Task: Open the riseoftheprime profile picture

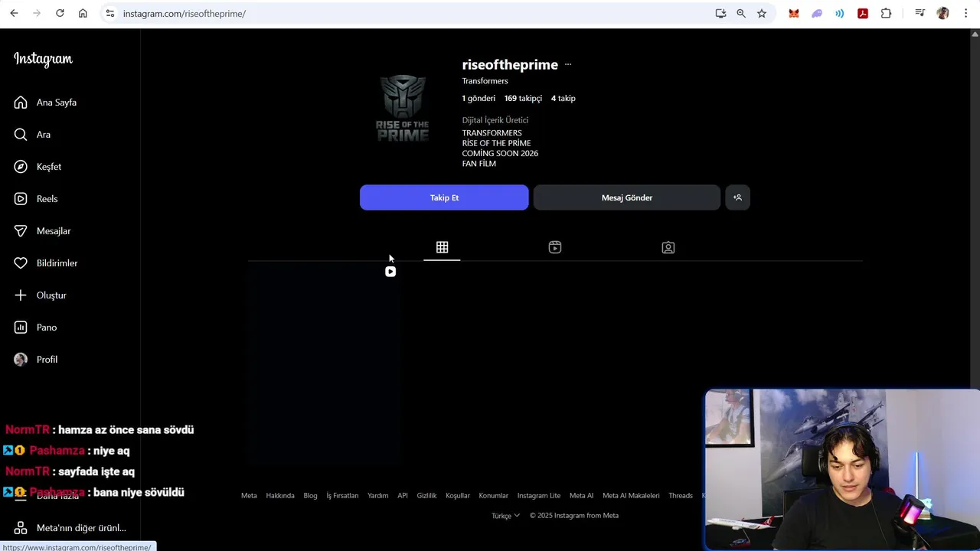Action: (402, 108)
